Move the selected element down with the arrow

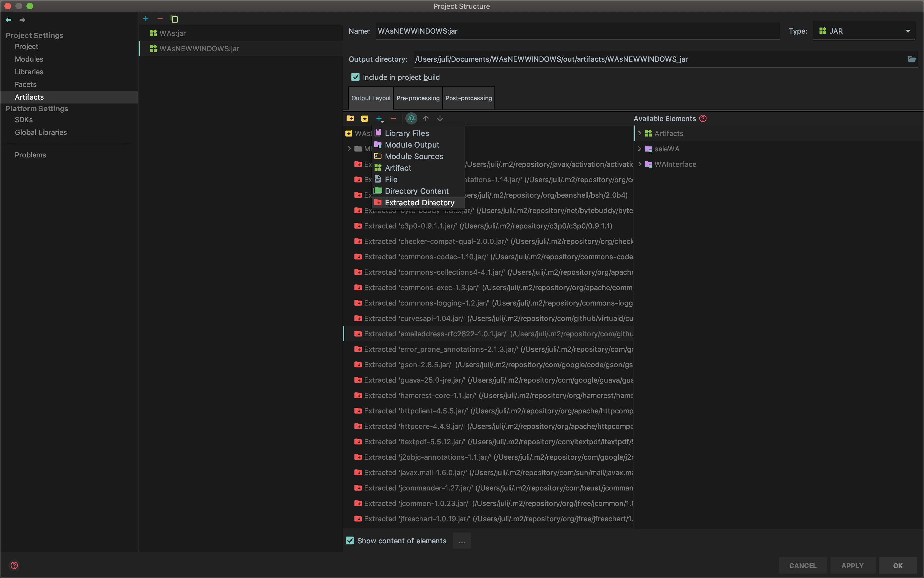click(x=440, y=119)
